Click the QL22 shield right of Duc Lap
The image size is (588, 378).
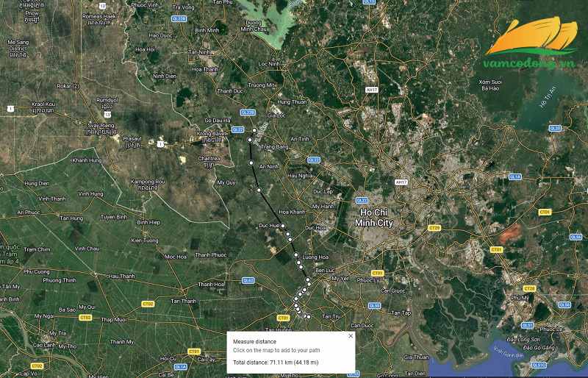coord(362,201)
